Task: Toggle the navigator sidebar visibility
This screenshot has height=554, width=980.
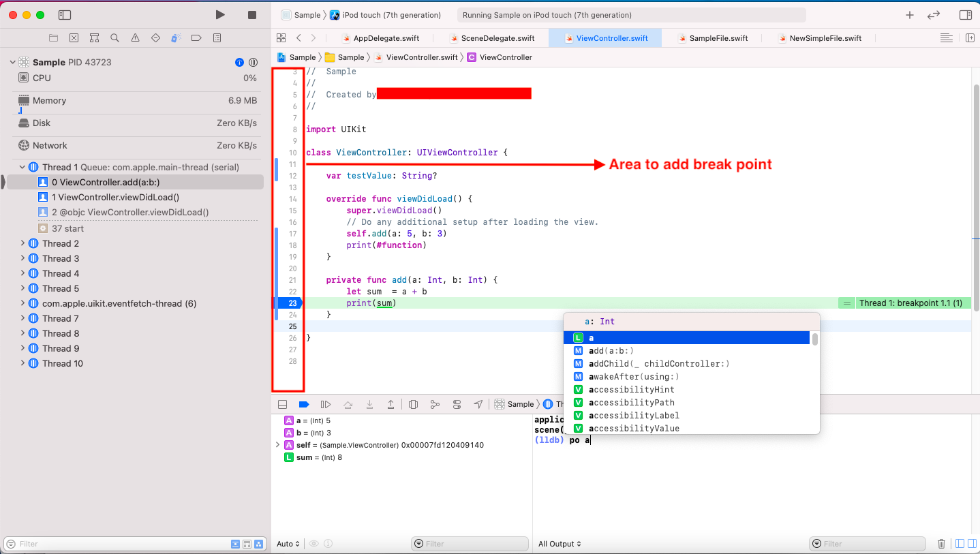Action: pos(65,15)
